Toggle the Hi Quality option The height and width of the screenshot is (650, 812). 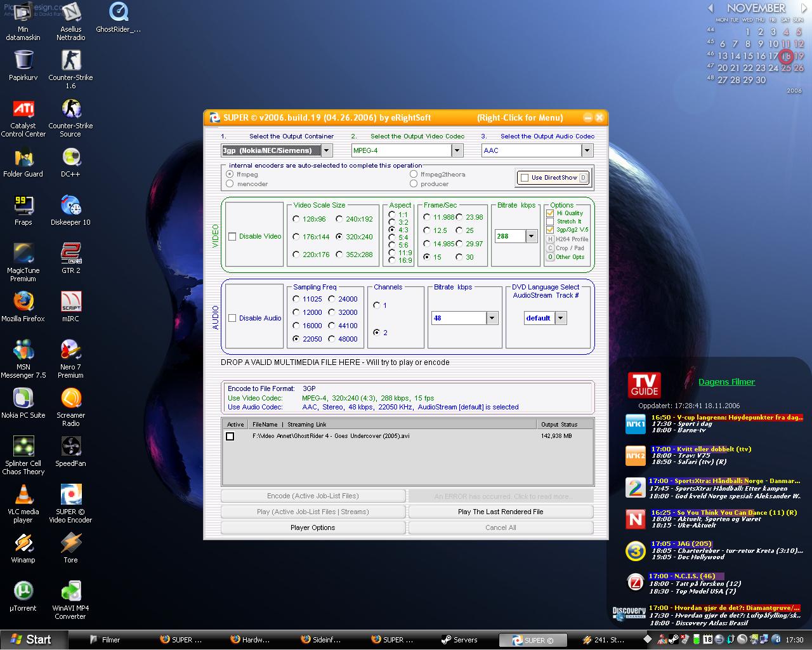pyautogui.click(x=550, y=213)
